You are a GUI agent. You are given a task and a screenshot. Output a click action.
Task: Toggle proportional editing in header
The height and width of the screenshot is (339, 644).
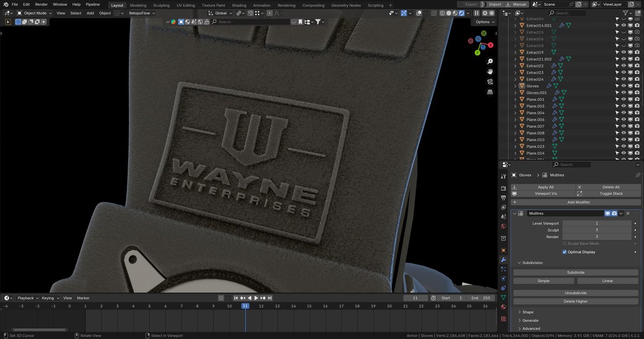pyautogui.click(x=270, y=13)
